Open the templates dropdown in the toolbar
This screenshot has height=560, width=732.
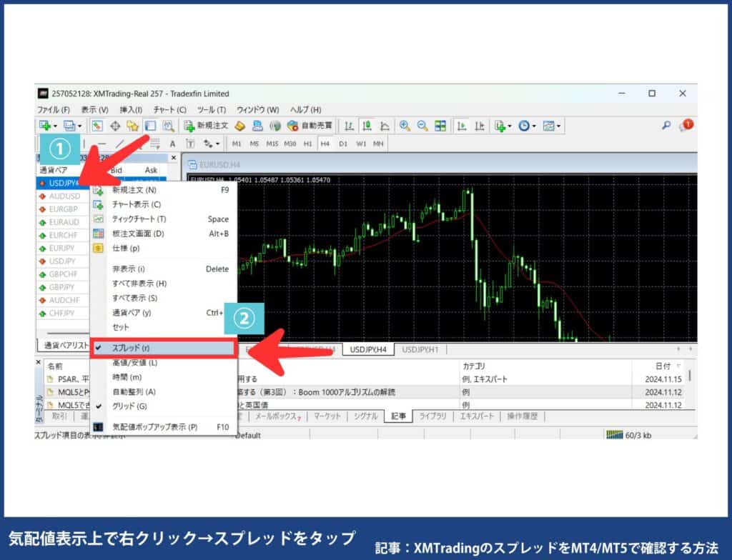tap(558, 126)
